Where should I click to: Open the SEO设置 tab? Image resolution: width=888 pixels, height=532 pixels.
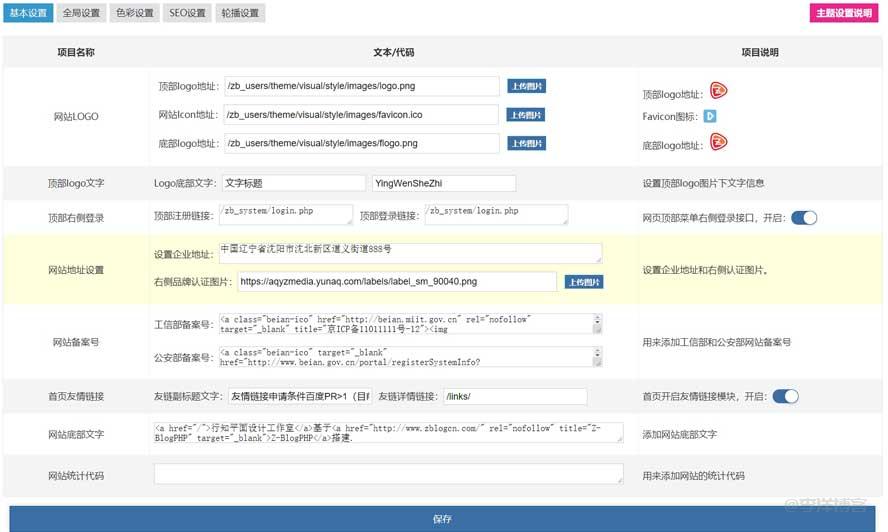tap(185, 14)
